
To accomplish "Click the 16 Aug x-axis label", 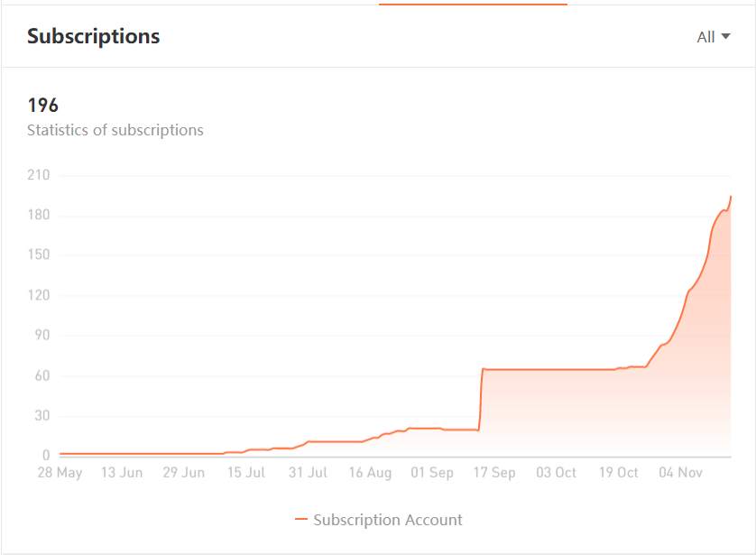I will point(370,472).
